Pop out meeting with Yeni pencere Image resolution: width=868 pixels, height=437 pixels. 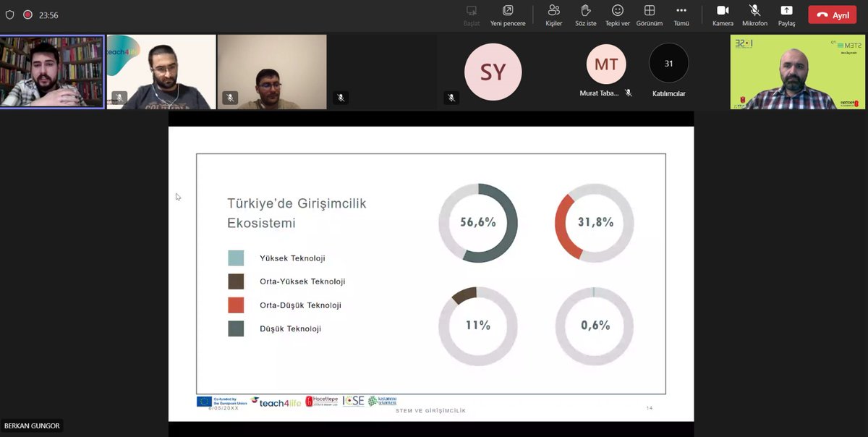point(507,14)
